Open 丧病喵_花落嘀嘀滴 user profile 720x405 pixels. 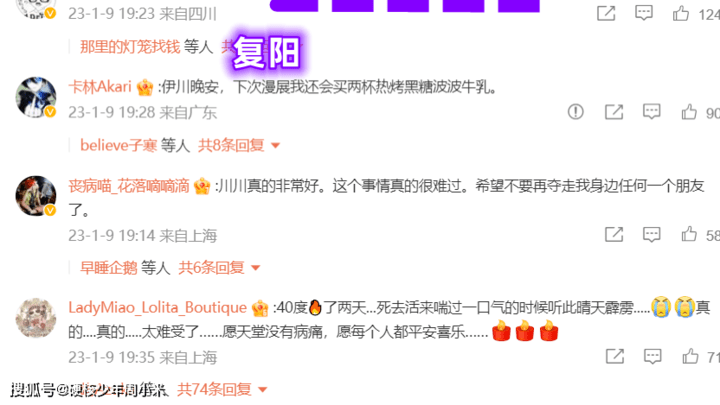pyautogui.click(x=129, y=186)
